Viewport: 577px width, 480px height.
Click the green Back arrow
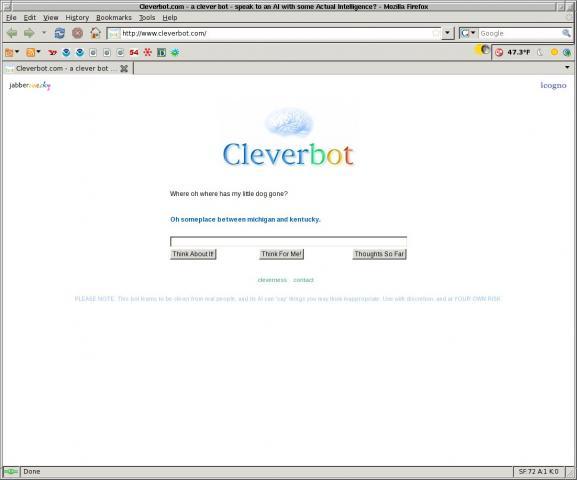12,33
